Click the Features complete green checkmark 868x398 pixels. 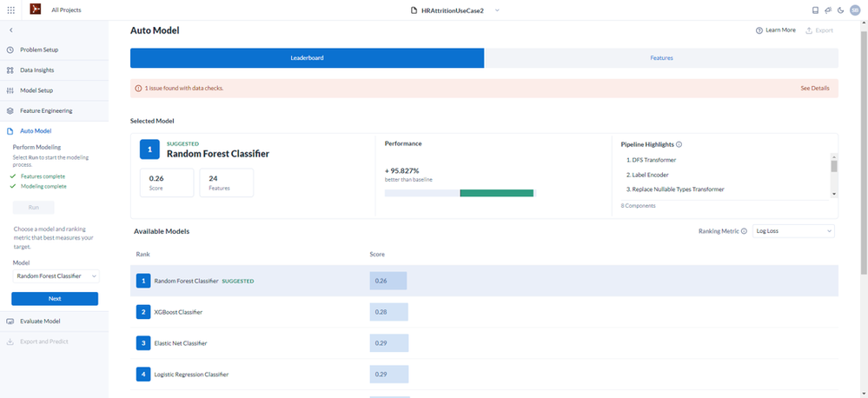tap(13, 176)
